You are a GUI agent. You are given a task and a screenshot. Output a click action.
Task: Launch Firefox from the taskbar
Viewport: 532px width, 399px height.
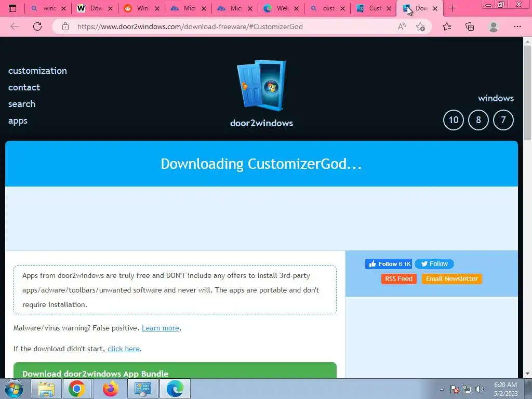click(111, 389)
